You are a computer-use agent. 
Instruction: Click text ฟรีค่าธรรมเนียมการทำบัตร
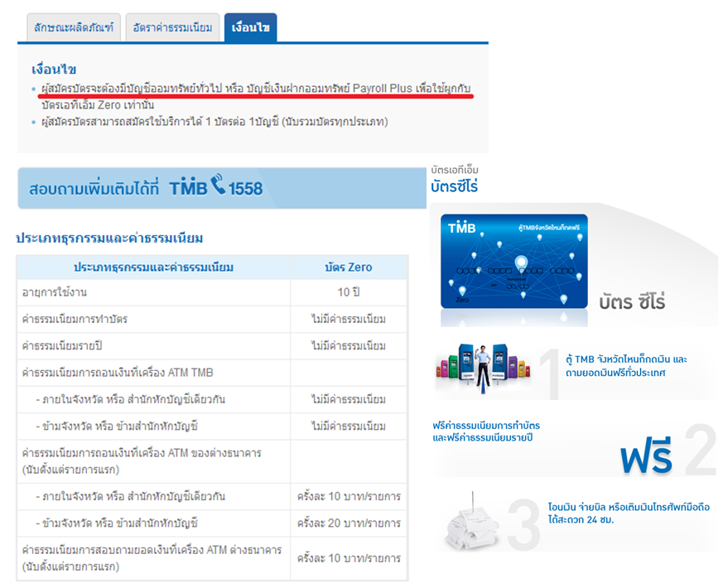(x=486, y=425)
